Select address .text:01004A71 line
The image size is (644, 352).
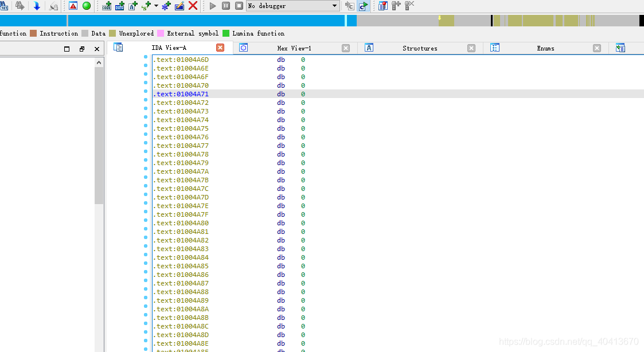(397, 94)
